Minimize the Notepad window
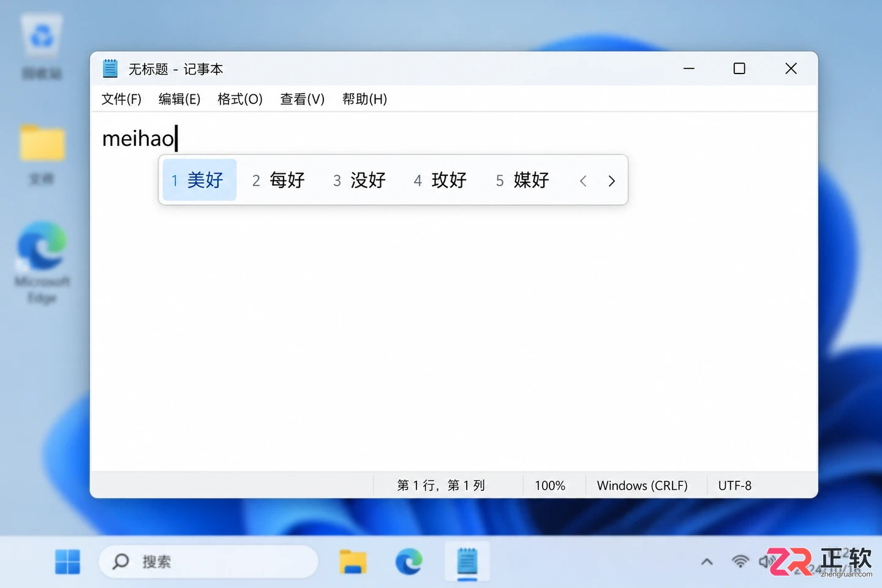The height and width of the screenshot is (588, 882). point(689,69)
